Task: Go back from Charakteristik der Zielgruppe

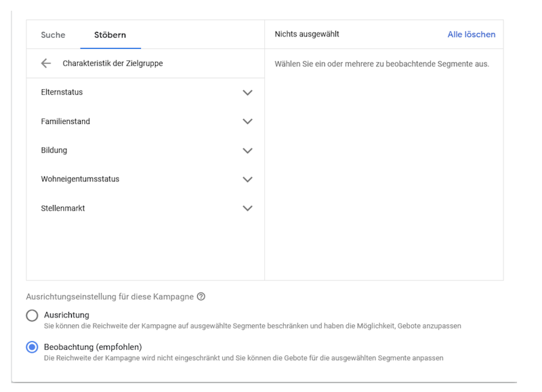Action: click(46, 64)
